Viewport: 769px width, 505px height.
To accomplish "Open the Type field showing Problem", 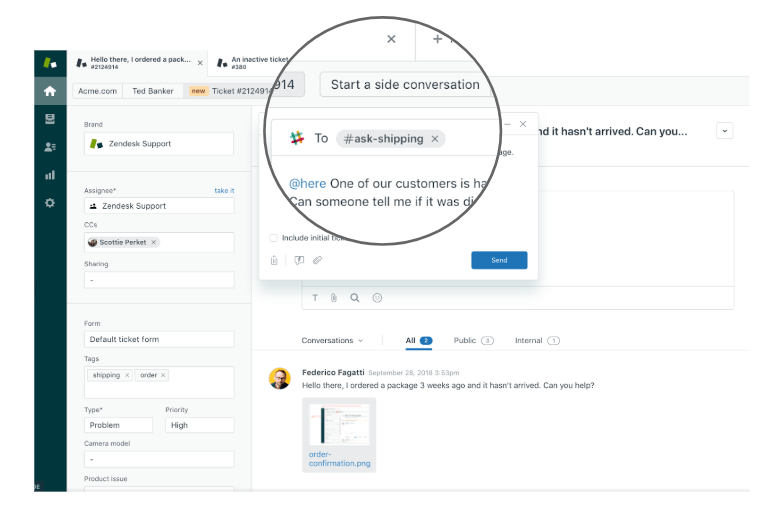I will (118, 425).
